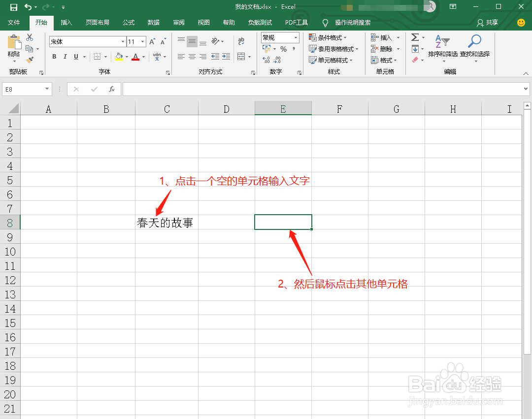Screen dimensions: 532x419
Task: Open the font name dropdown
Action: click(x=123, y=41)
